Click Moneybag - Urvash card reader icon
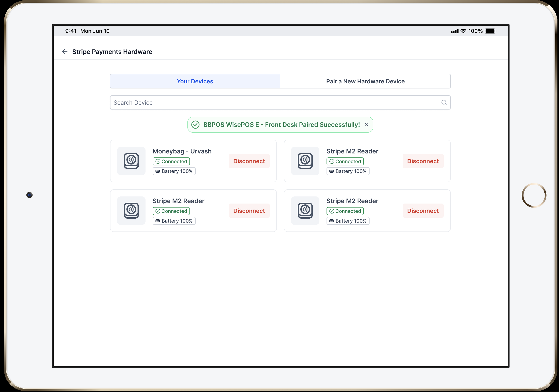 pos(131,161)
